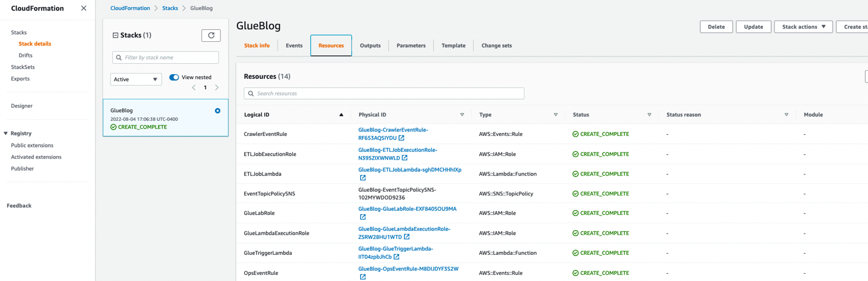
Task: Click the Update stack button
Action: click(x=754, y=27)
